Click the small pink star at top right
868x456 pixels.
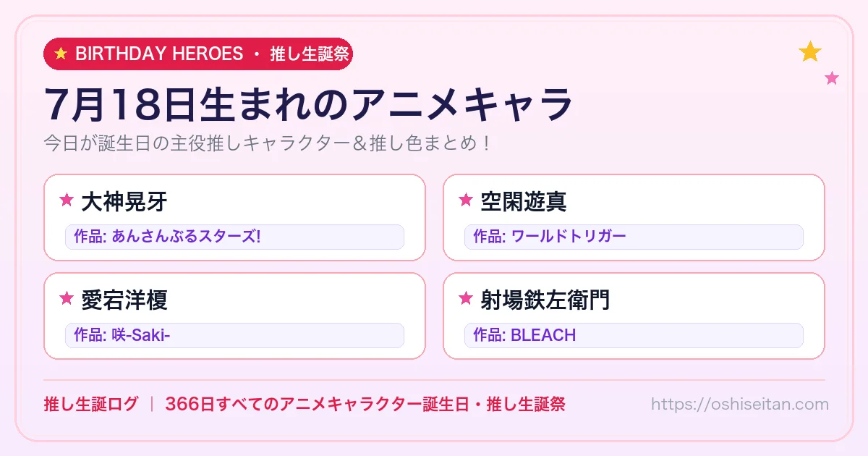point(832,78)
